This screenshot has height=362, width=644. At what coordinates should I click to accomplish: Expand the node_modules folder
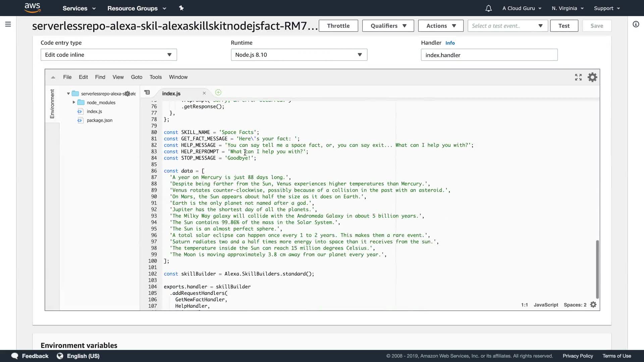coord(74,102)
